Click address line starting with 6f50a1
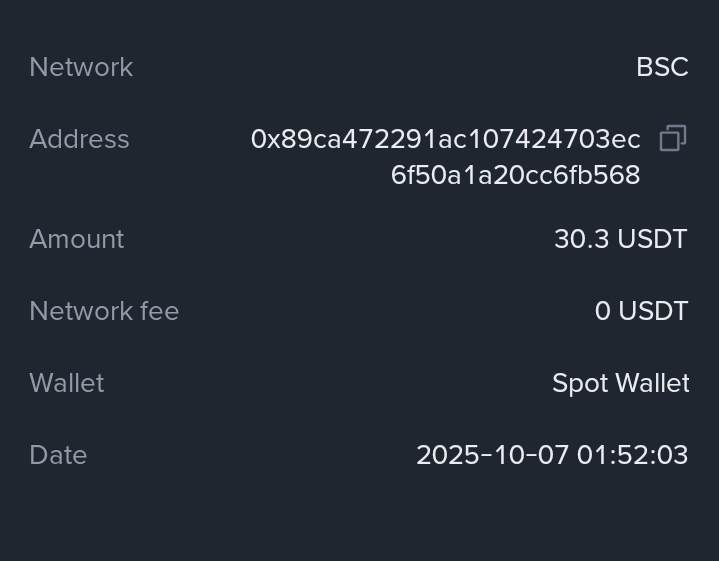The height and width of the screenshot is (561, 719). (515, 175)
